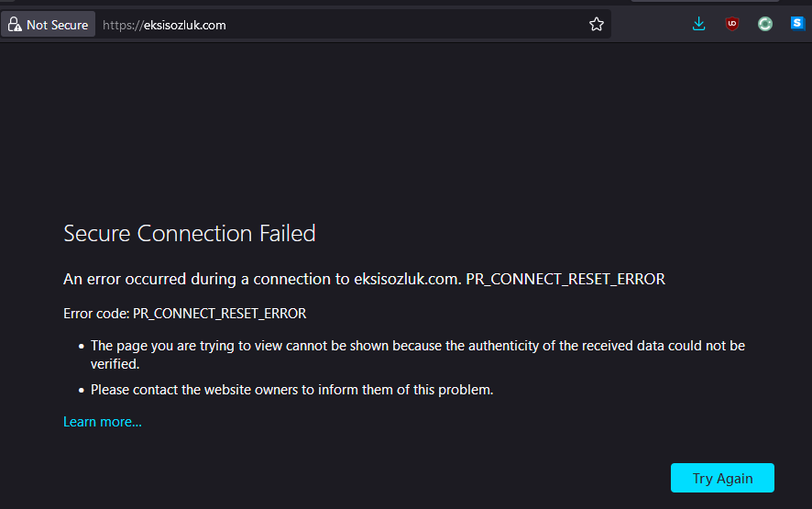Click the 'An error occurred during a connection' sentence
812x509 pixels.
pos(205,279)
